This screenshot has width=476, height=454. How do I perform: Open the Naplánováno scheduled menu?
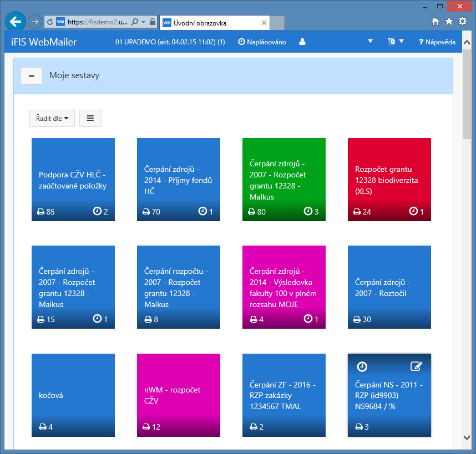pyautogui.click(x=262, y=42)
